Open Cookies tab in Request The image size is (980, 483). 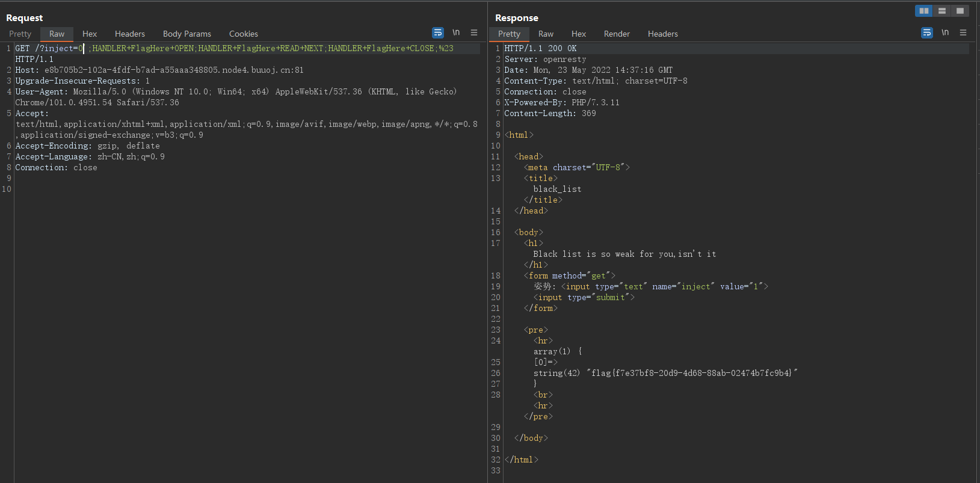244,34
